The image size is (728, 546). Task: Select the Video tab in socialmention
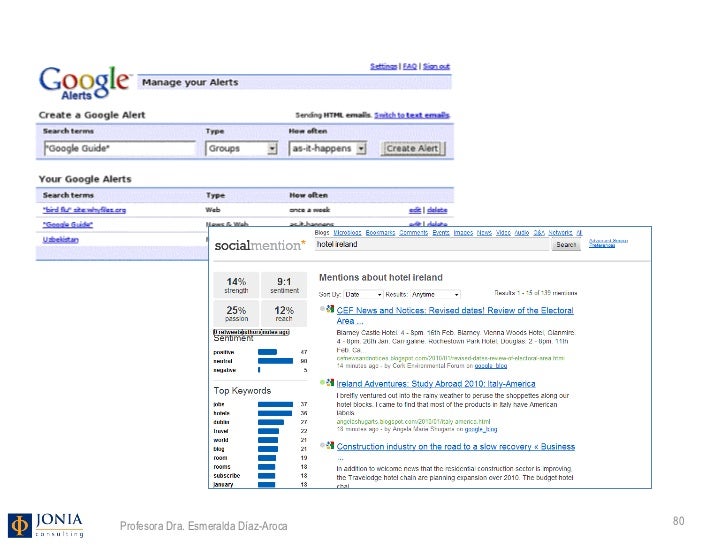(x=503, y=233)
